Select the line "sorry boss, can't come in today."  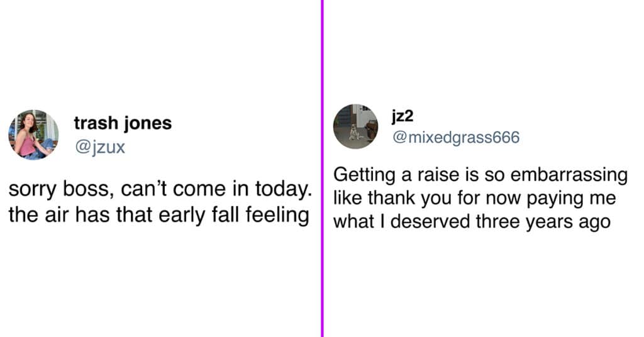pos(160,189)
